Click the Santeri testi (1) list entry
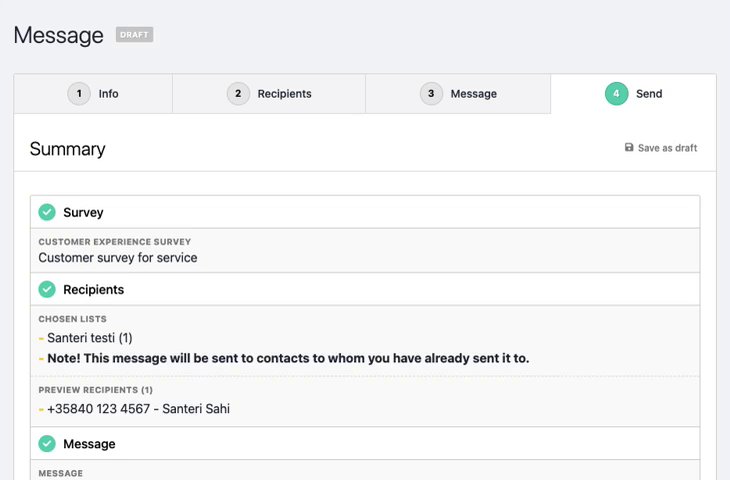The height and width of the screenshot is (480, 730). [x=89, y=338]
